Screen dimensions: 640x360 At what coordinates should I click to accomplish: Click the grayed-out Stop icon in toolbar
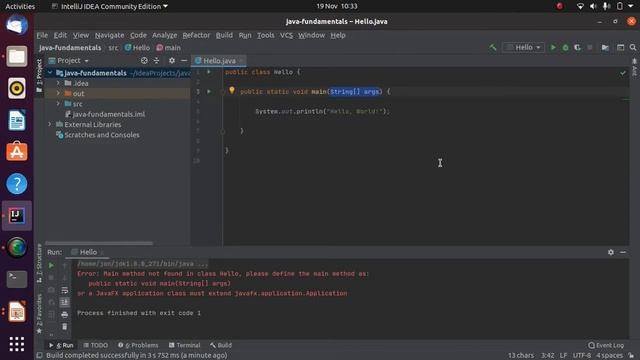click(590, 48)
